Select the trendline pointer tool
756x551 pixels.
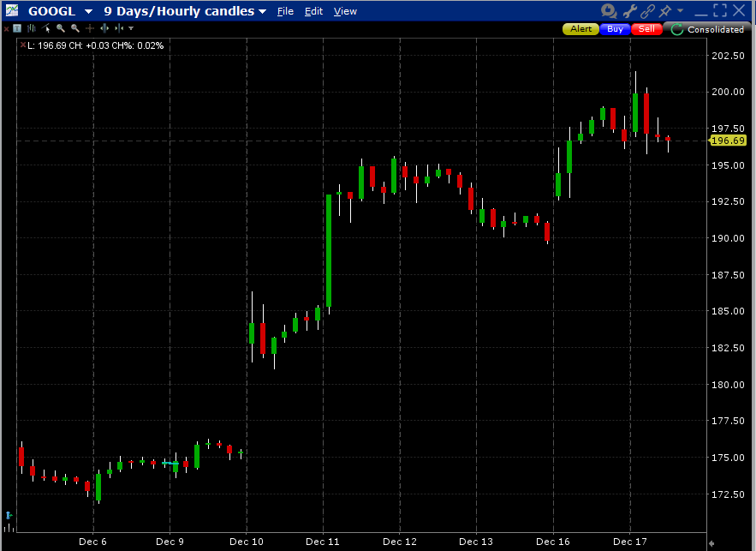[x=45, y=28]
